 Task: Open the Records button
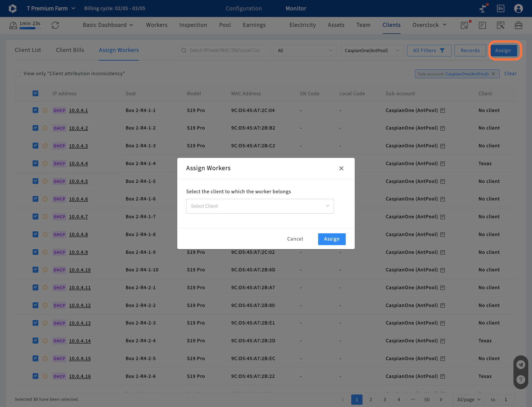[470, 50]
